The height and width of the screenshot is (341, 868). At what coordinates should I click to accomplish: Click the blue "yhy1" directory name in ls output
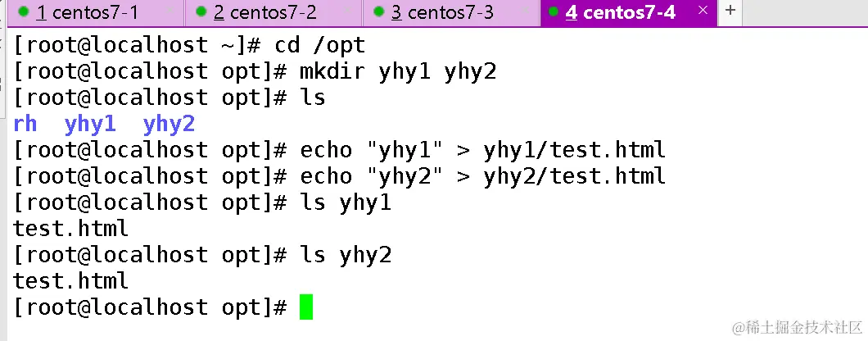[90, 124]
